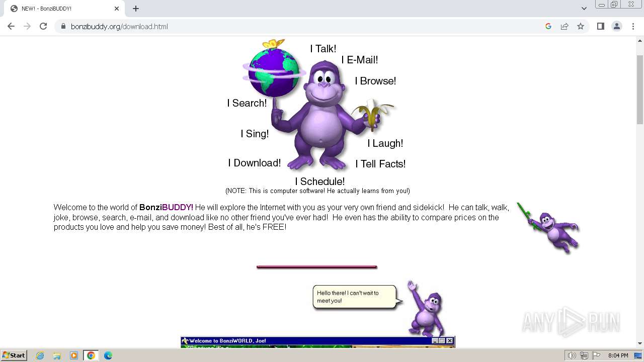The height and width of the screenshot is (362, 644).
Task: Open the Action Center flag icon
Action: point(596,355)
